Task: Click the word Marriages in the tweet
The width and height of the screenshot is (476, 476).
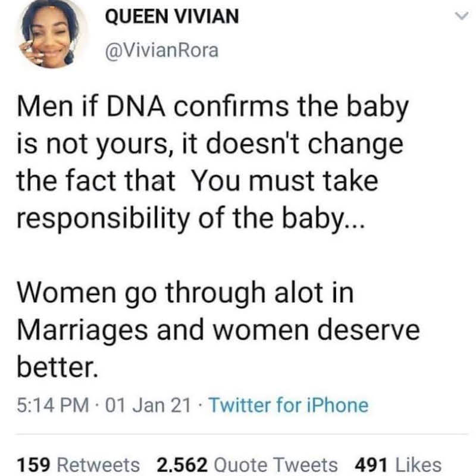Action: [x=83, y=331]
